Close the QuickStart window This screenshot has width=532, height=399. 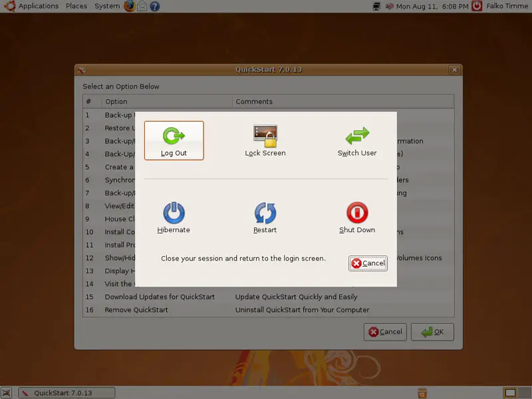(454, 70)
